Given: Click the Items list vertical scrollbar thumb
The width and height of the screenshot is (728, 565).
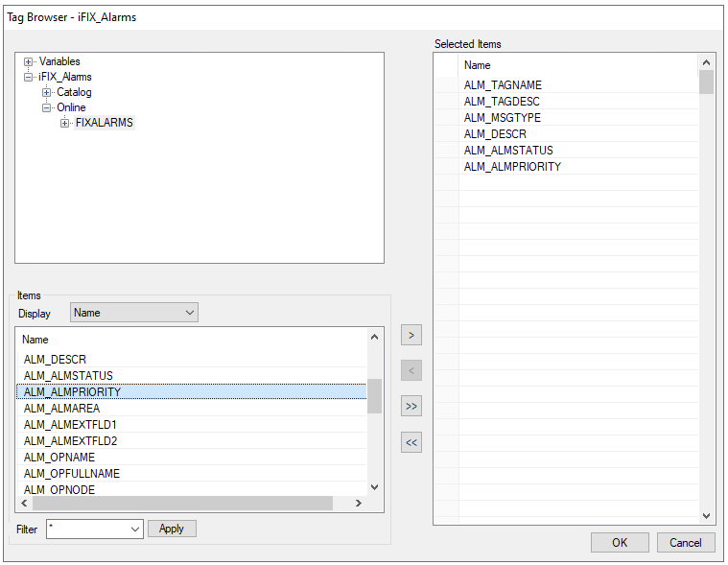Looking at the screenshot, I should point(375,396).
